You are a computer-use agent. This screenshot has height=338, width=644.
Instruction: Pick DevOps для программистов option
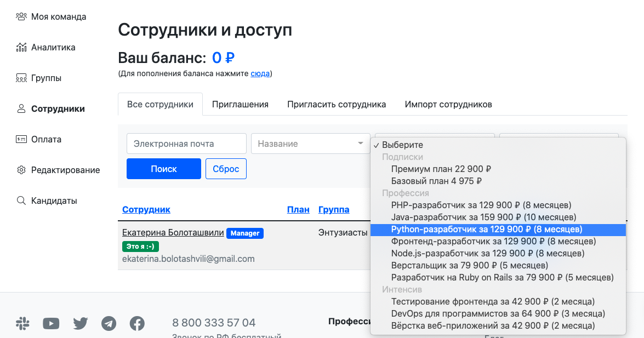click(x=498, y=313)
